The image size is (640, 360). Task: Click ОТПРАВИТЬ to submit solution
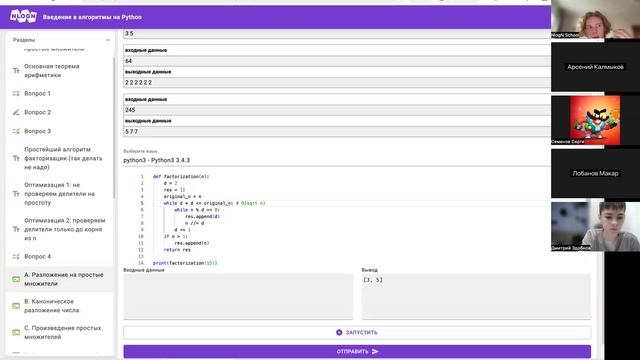click(x=357, y=351)
